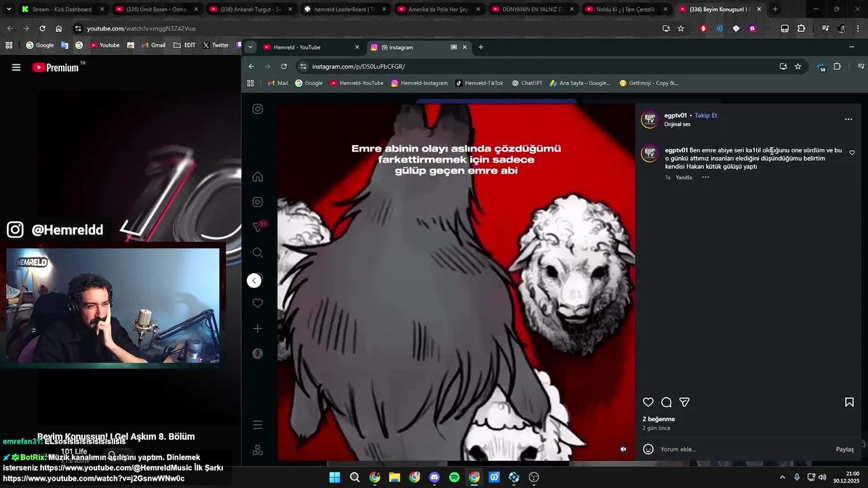The width and height of the screenshot is (868, 488).
Task: Click 'Paylaş' to post comment
Action: click(x=845, y=449)
